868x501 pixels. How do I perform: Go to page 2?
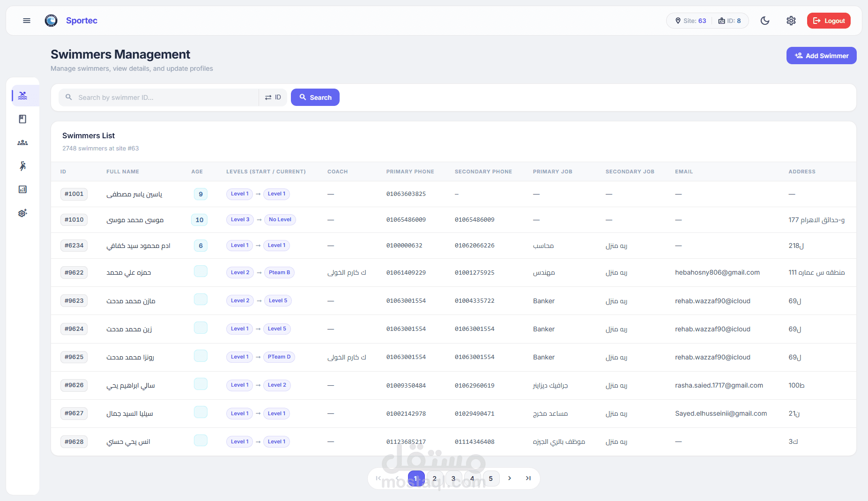point(435,479)
